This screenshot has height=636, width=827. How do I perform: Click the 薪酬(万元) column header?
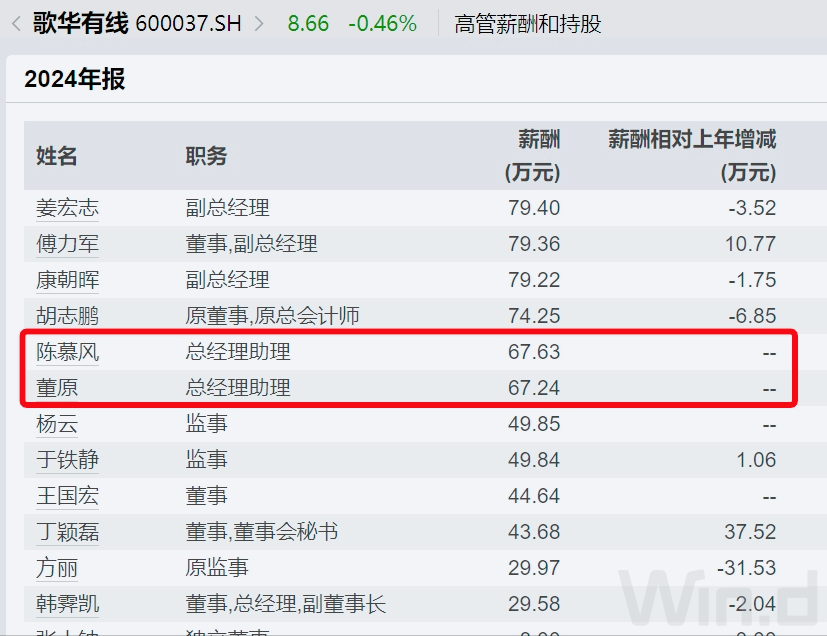point(533,156)
